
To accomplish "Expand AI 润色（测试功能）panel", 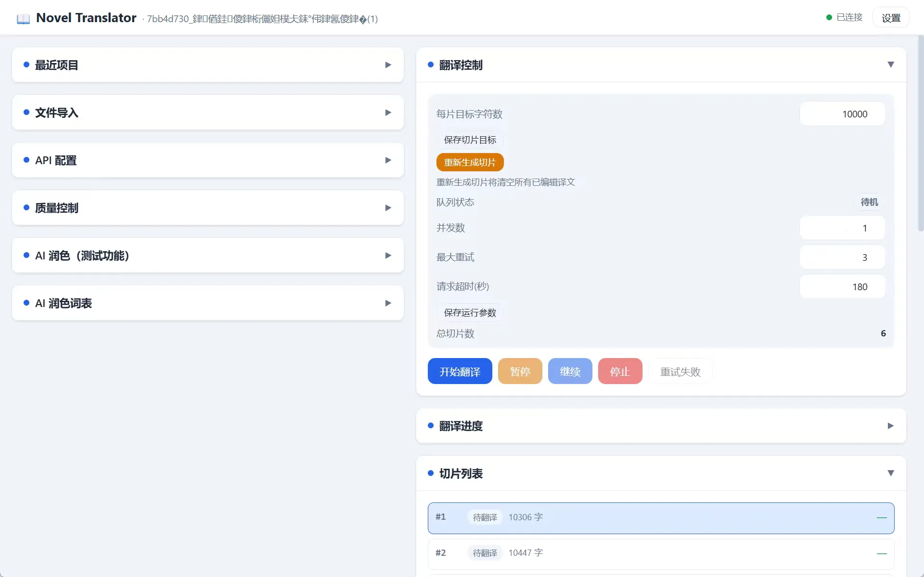I will (208, 256).
